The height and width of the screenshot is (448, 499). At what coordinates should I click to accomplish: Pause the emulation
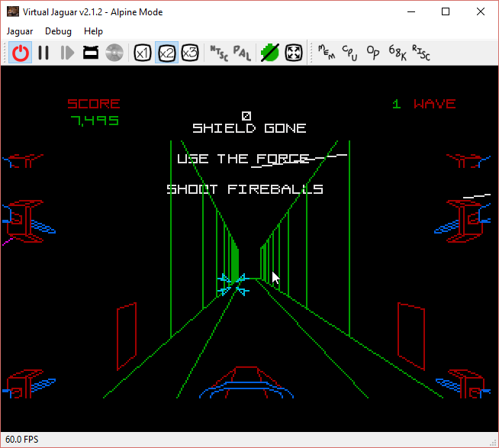[x=43, y=53]
